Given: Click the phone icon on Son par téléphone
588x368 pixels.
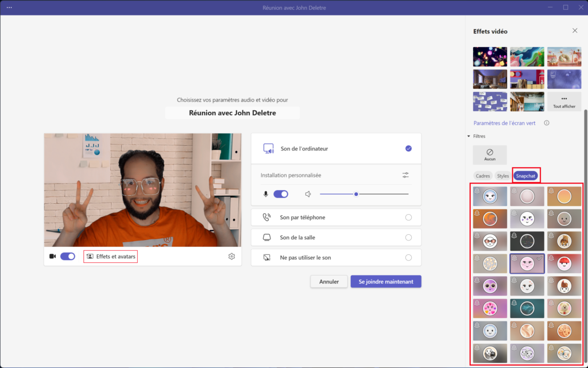Looking at the screenshot, I should pyautogui.click(x=266, y=217).
